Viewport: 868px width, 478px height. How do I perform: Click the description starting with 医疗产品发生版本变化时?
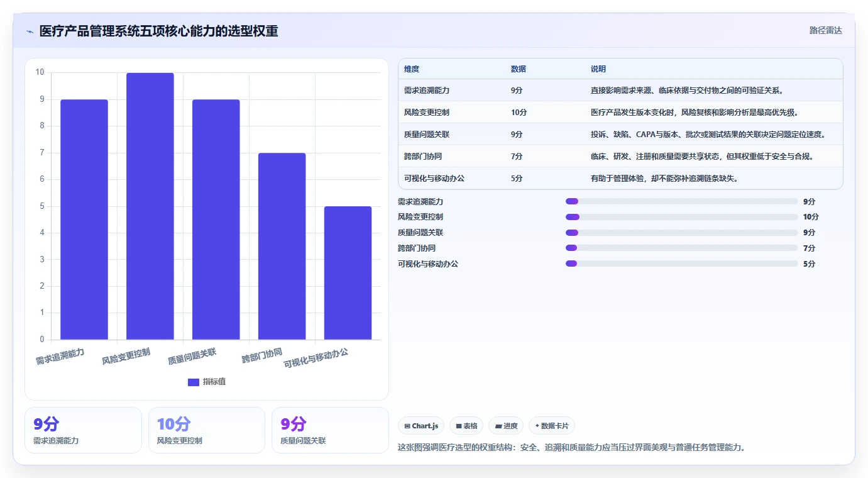click(x=695, y=113)
